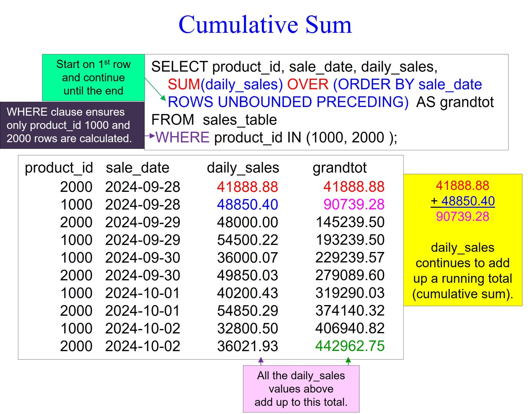Click the grandtot column header
532x414 pixels.
tap(339, 168)
